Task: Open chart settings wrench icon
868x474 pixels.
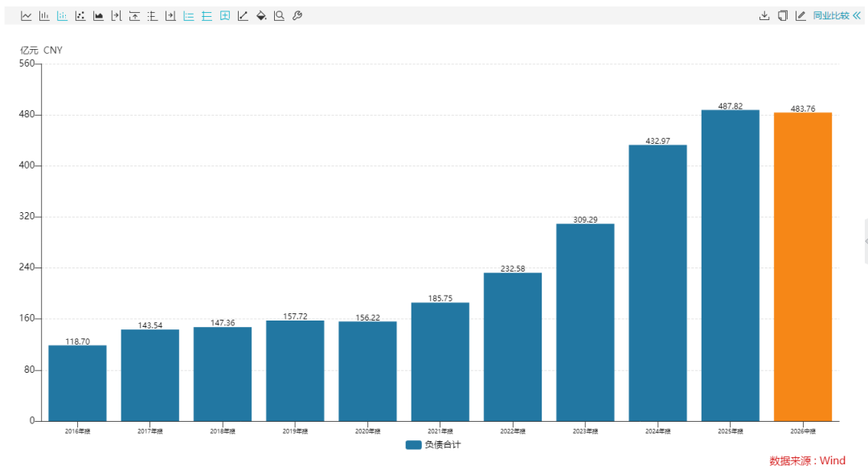Action: 297,16
